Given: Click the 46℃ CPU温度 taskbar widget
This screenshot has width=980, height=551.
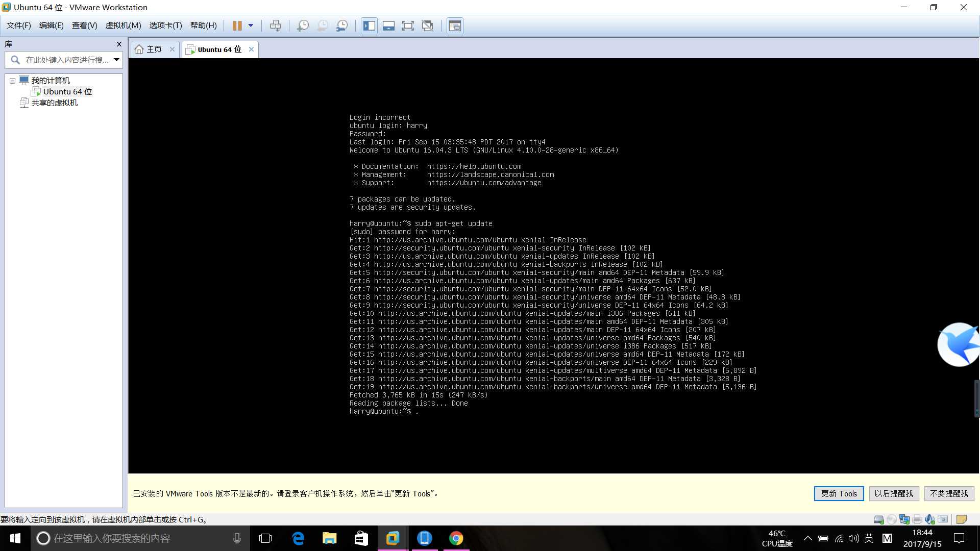Looking at the screenshot, I should point(777,538).
